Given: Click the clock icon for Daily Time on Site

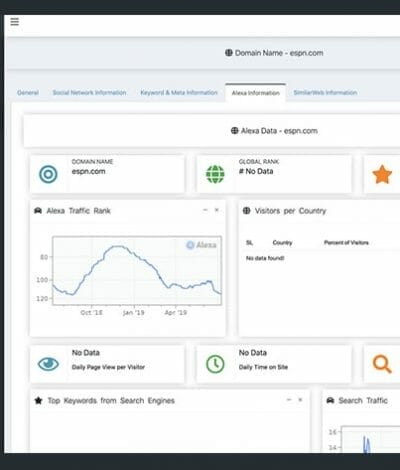Looking at the screenshot, I should 215,364.
